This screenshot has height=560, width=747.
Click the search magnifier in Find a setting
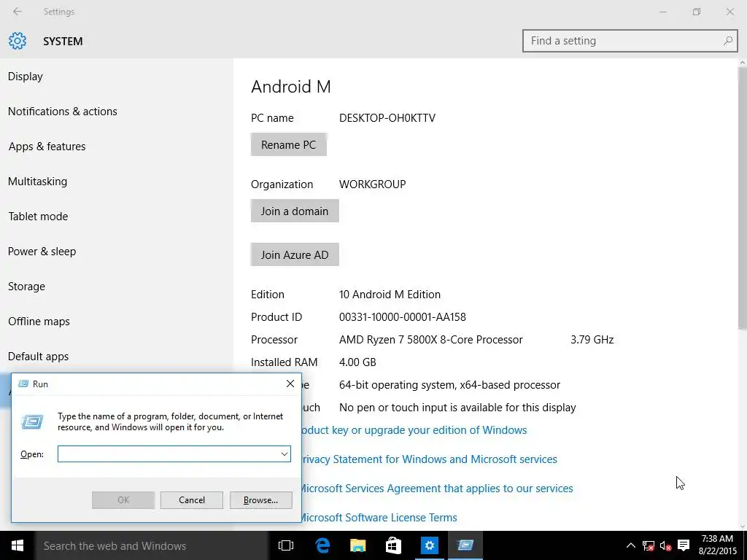pyautogui.click(x=727, y=41)
